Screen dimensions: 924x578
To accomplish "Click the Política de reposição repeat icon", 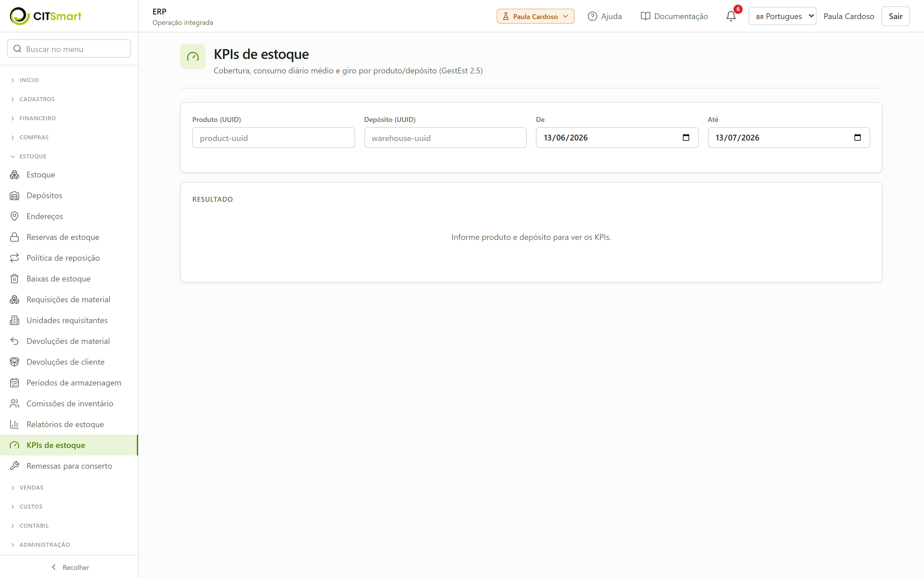I will click(x=14, y=258).
